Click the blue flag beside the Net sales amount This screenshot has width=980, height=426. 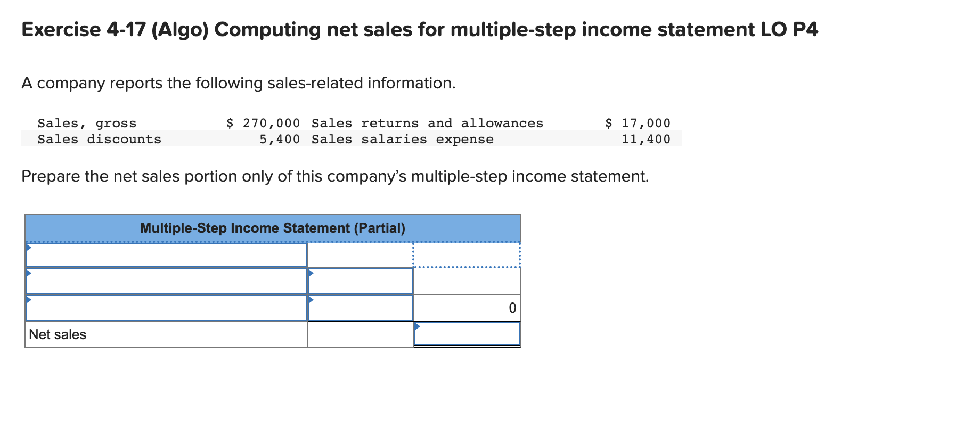coord(417,325)
